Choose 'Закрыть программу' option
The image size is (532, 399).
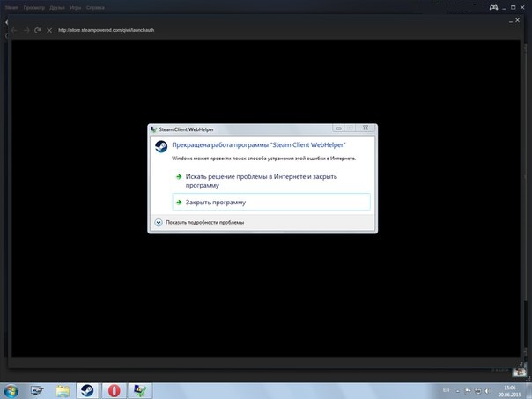tap(216, 202)
